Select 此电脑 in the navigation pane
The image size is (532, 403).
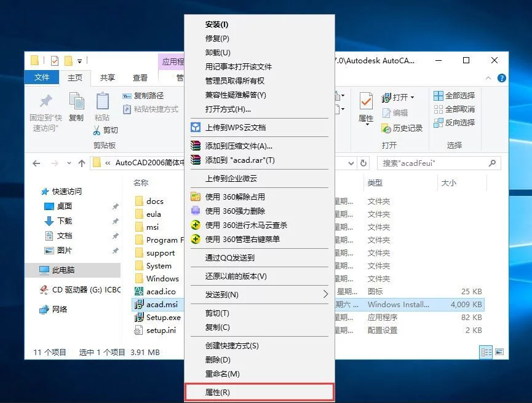click(73, 270)
